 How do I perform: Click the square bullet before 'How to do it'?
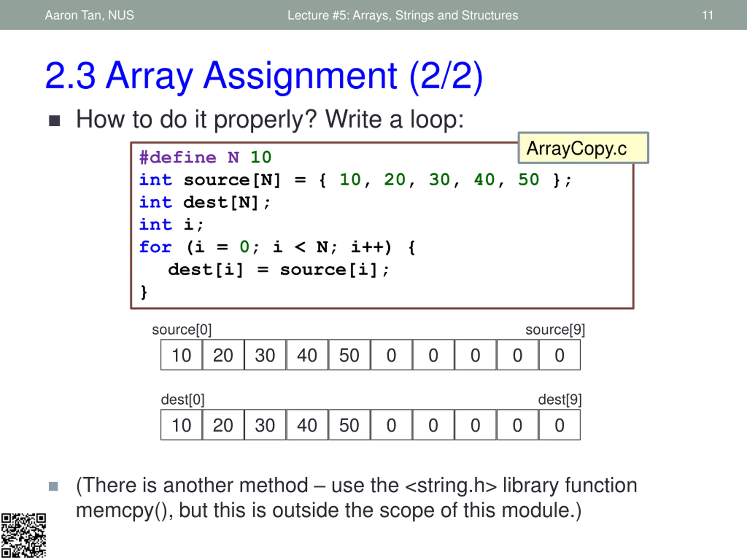coord(54,120)
